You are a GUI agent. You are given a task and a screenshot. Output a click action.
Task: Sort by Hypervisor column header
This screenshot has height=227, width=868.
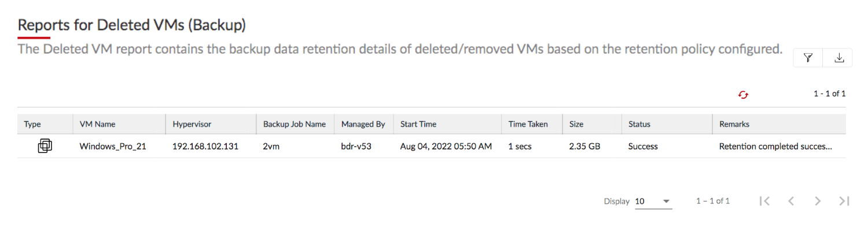click(x=192, y=124)
